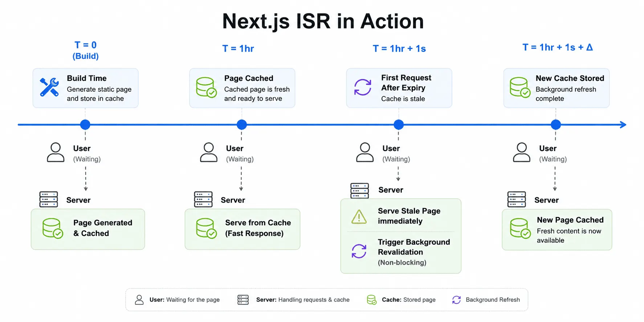Click the user icon under T = 1hr + 1s + Δ
Screen dimensions: 644x322
coord(522,152)
